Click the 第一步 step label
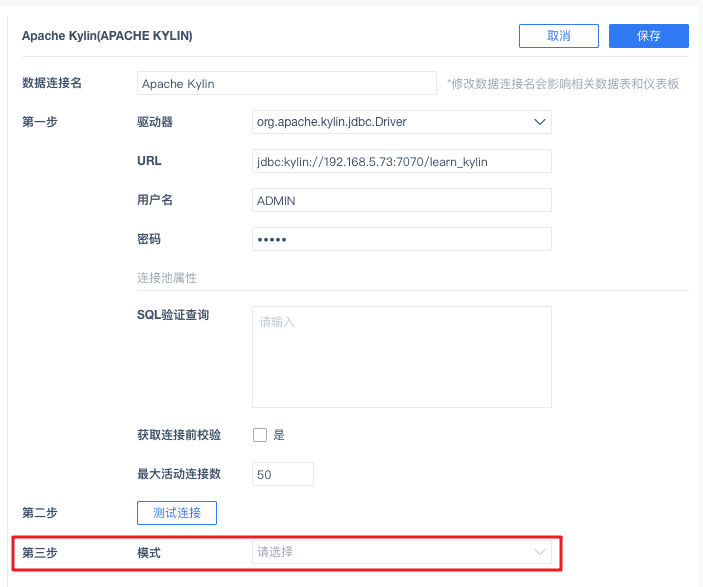 (x=40, y=122)
